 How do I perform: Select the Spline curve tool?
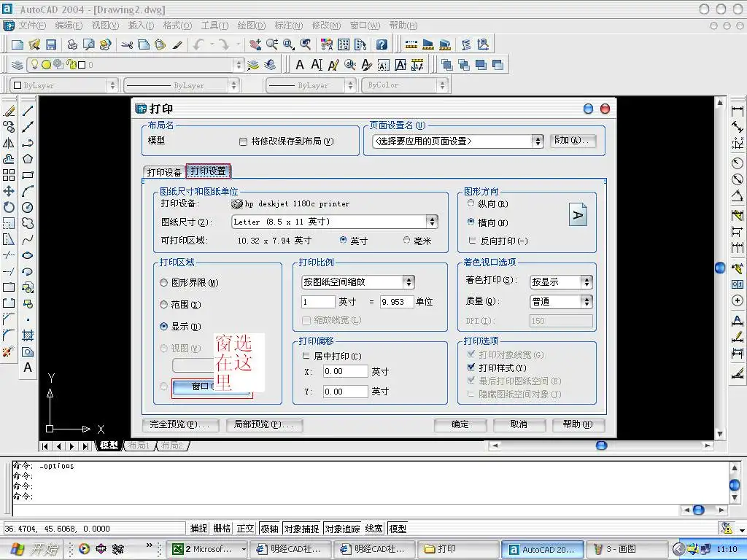28,239
